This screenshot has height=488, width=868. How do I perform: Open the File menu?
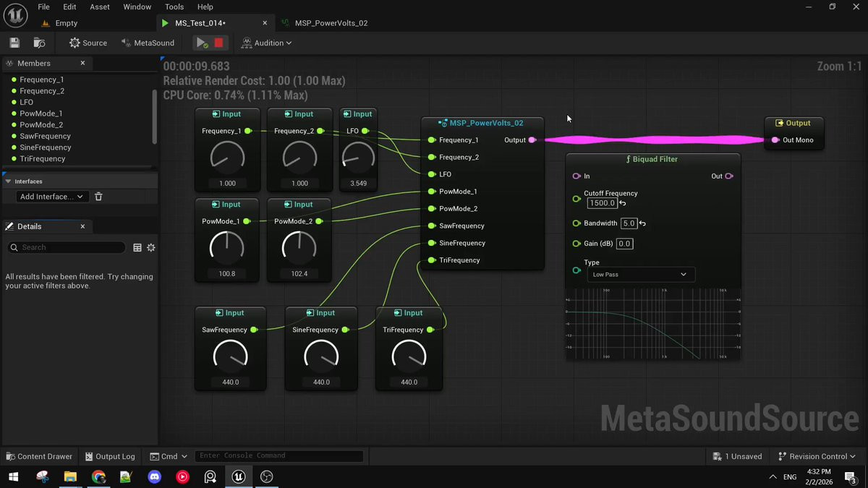[x=43, y=7]
